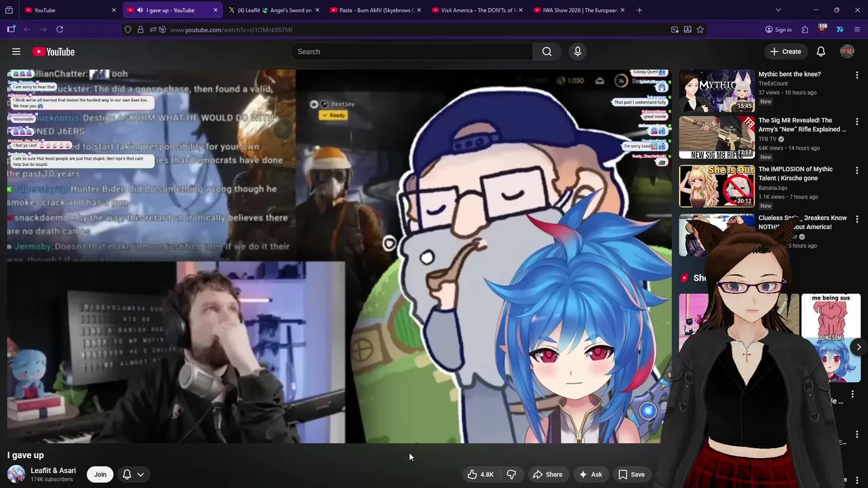Open uBlock extension with 128 badge
The height and width of the screenshot is (488, 868).
[822, 29]
